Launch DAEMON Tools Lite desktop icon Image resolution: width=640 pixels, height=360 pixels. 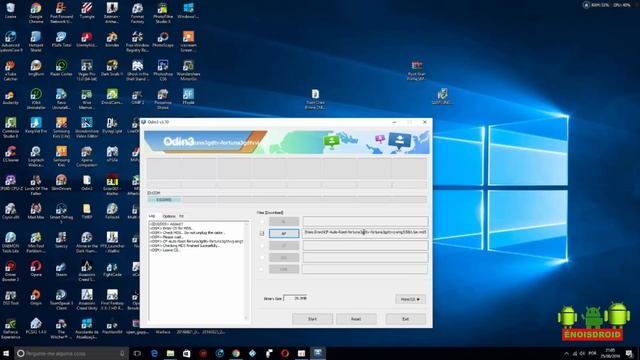click(11, 242)
